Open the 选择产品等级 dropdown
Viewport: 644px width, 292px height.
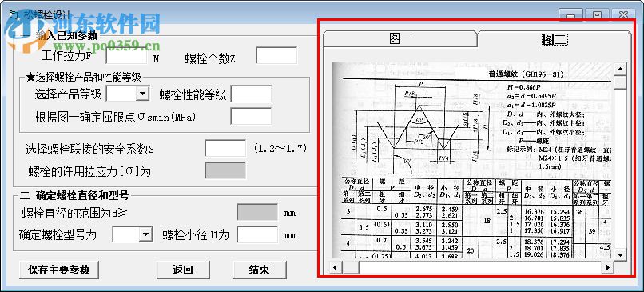point(142,94)
